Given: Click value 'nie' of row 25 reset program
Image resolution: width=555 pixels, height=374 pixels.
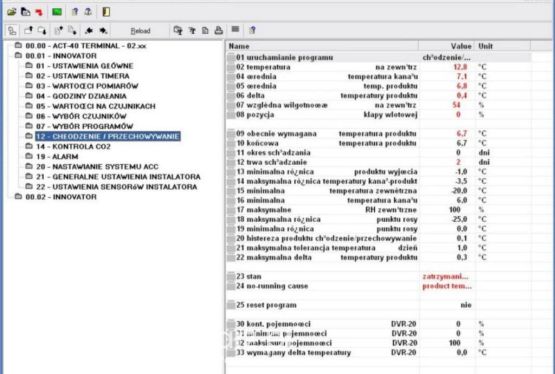Looking at the screenshot, I should [466, 305].
